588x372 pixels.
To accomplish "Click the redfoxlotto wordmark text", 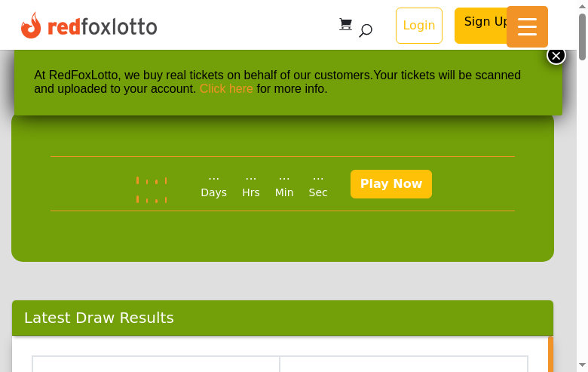I will pos(103,27).
